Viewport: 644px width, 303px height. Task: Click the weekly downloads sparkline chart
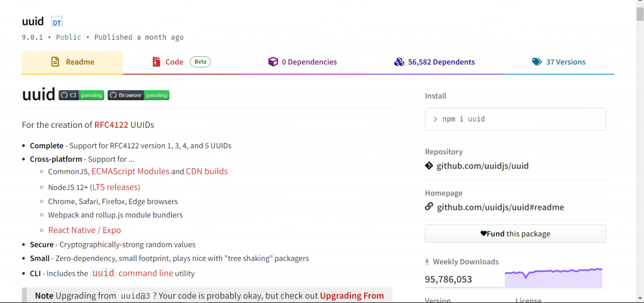tap(553, 277)
